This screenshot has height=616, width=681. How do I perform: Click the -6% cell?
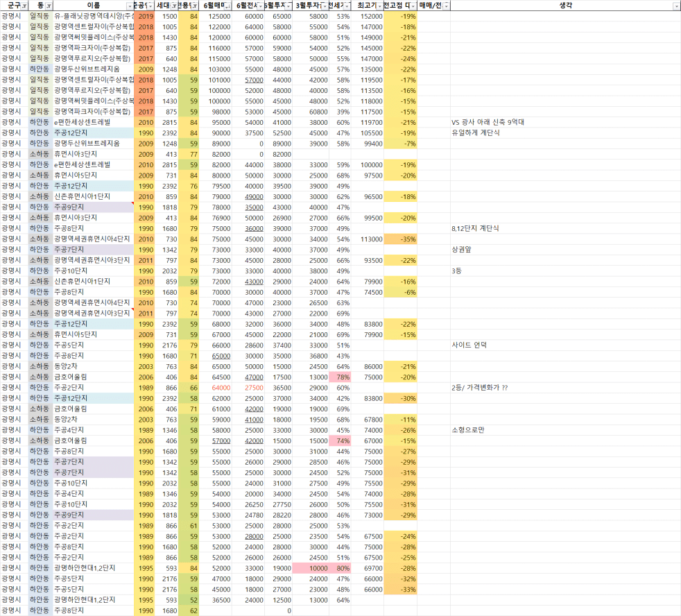tap(400, 292)
